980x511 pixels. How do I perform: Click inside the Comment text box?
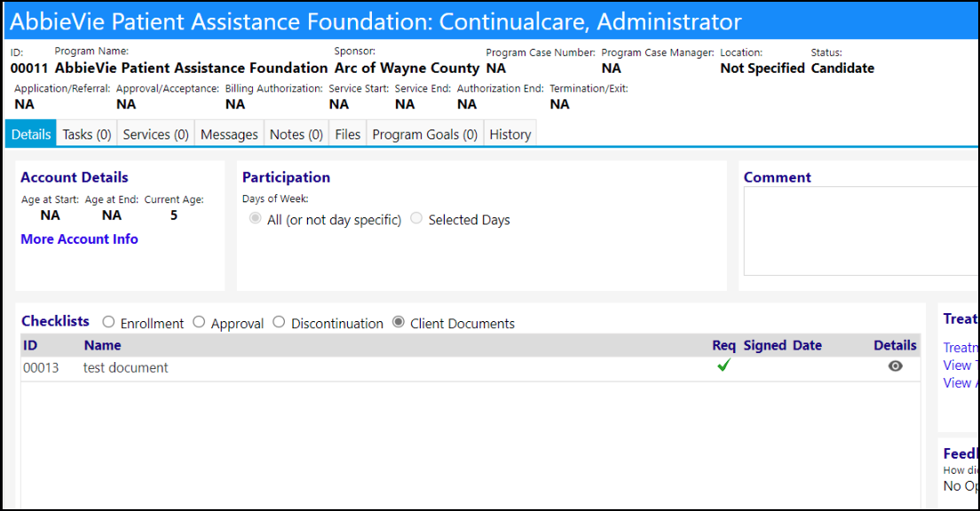pyautogui.click(x=861, y=232)
